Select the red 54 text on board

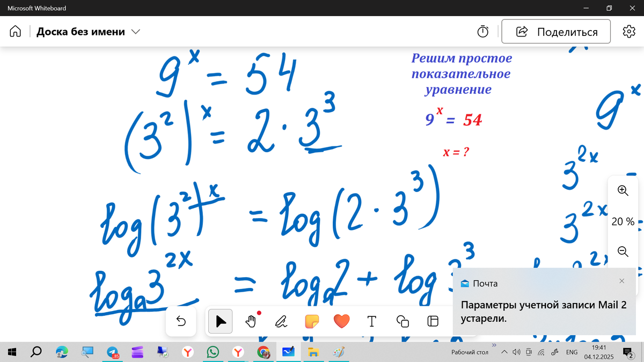coord(473,120)
